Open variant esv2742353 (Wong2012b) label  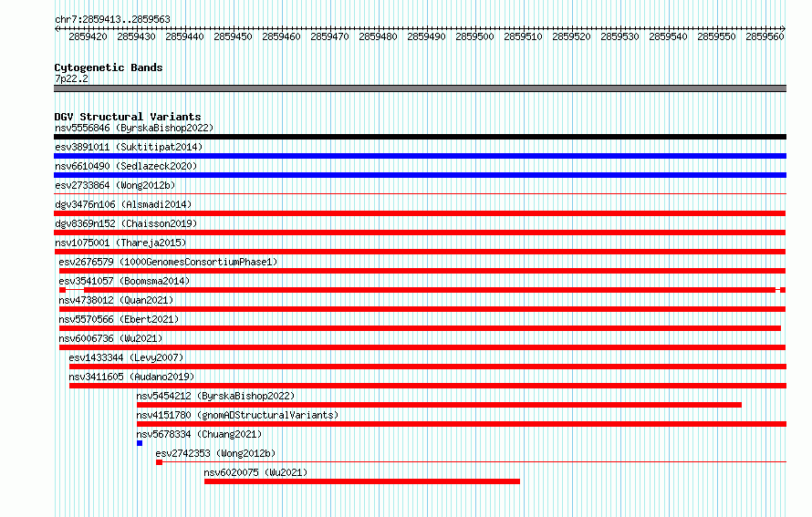[x=215, y=453]
